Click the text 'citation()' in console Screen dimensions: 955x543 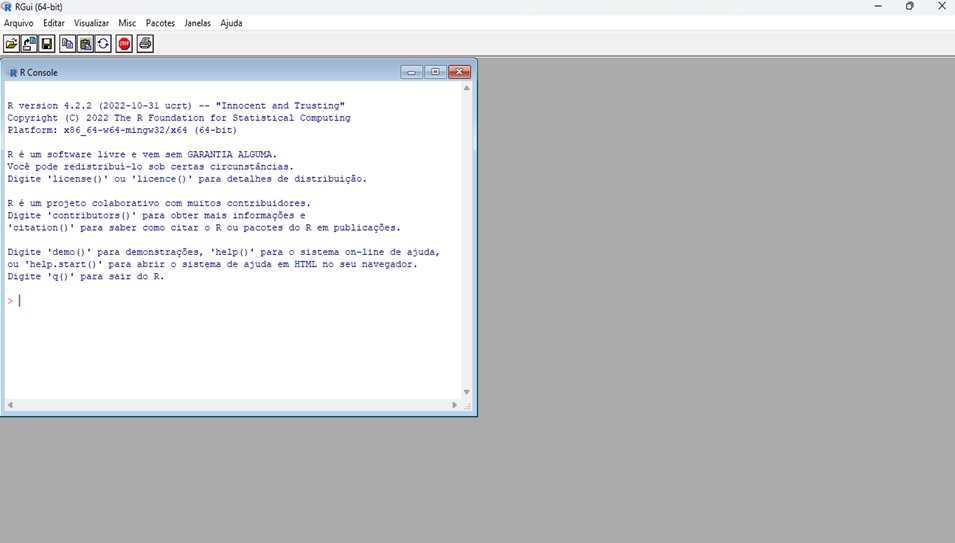pos(41,228)
